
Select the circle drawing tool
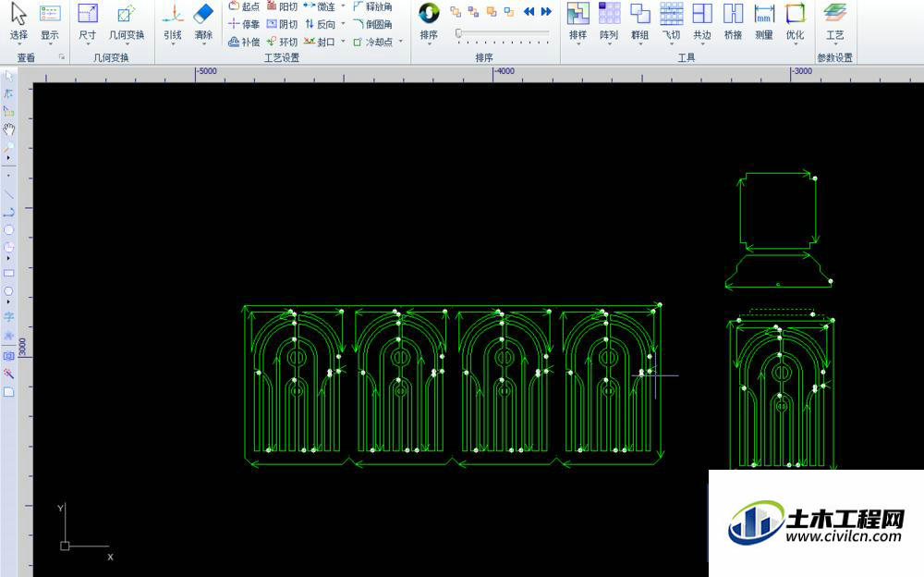(8, 229)
